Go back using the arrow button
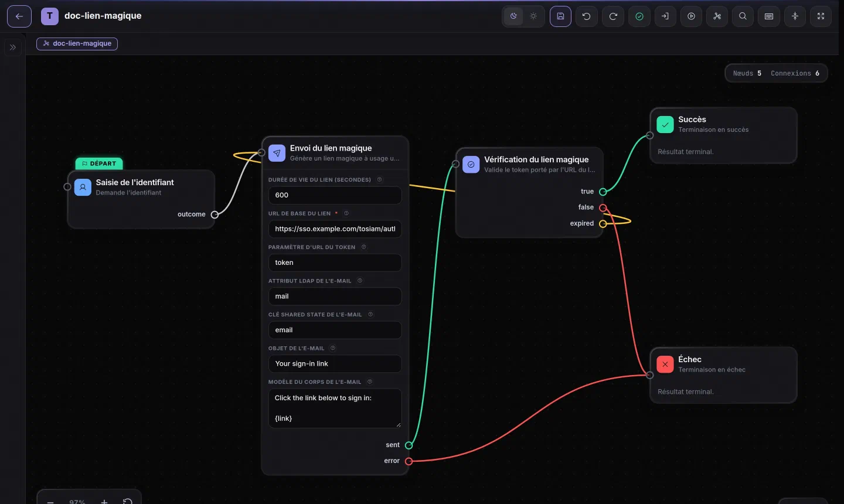Viewport: 844px width, 504px height. click(19, 16)
